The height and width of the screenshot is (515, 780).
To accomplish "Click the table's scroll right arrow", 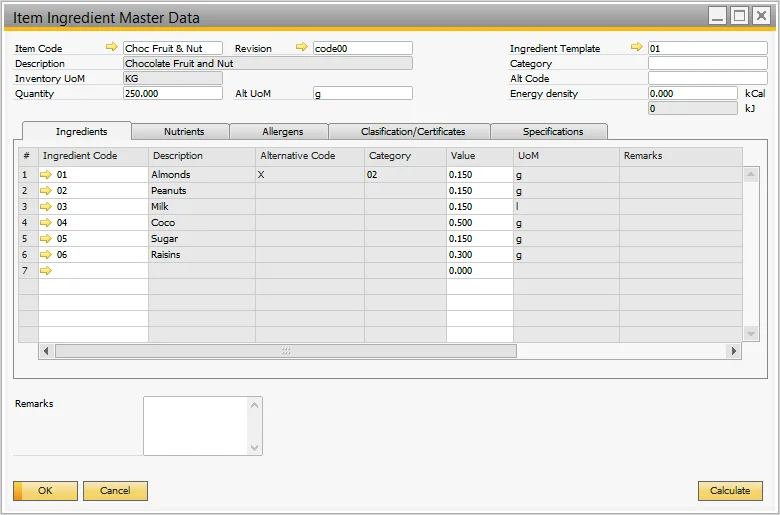I will [734, 351].
